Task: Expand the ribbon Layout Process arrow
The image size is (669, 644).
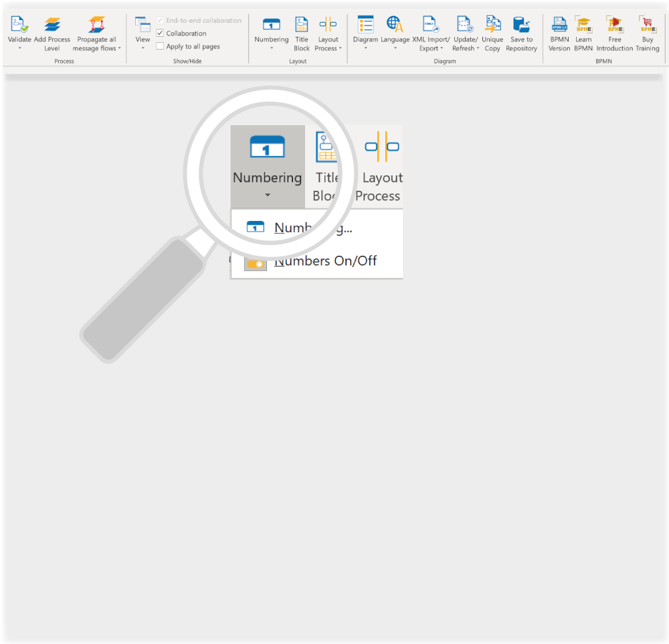Action: tap(340, 48)
